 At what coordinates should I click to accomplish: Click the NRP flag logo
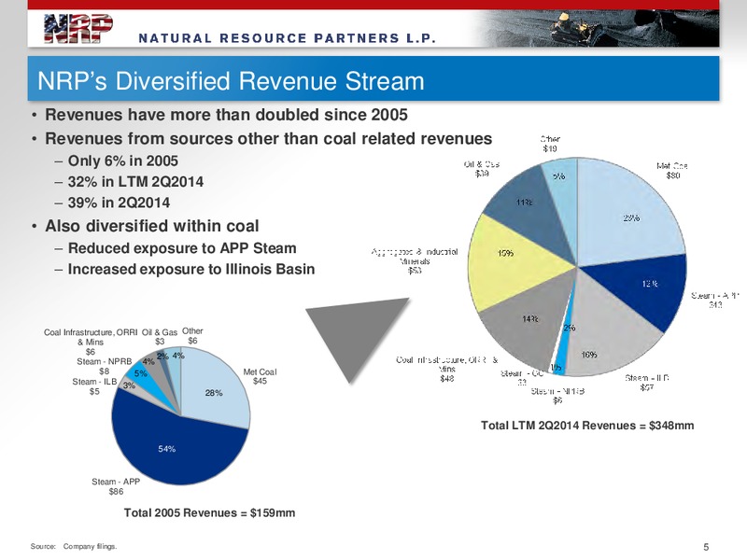point(78,29)
